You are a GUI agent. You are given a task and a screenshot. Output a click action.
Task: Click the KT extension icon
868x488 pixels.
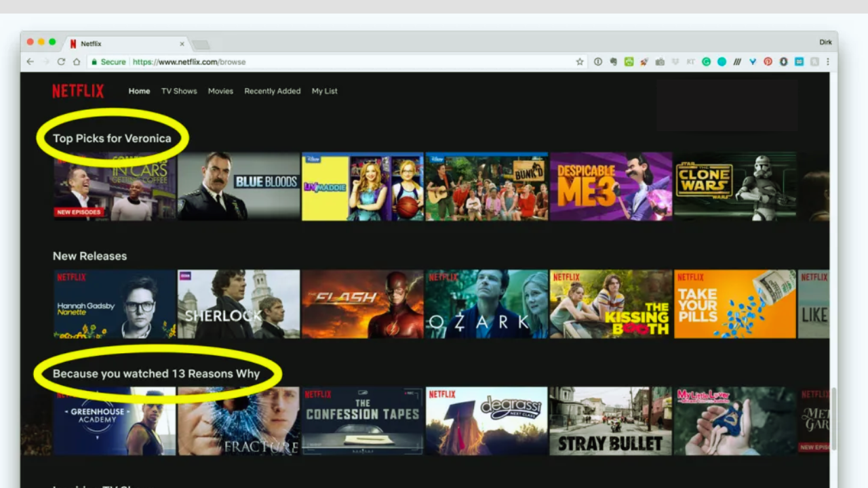[x=690, y=62]
